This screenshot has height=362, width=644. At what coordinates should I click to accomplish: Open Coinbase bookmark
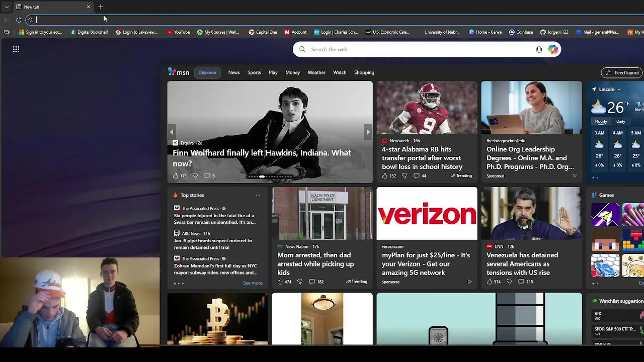coord(521,32)
